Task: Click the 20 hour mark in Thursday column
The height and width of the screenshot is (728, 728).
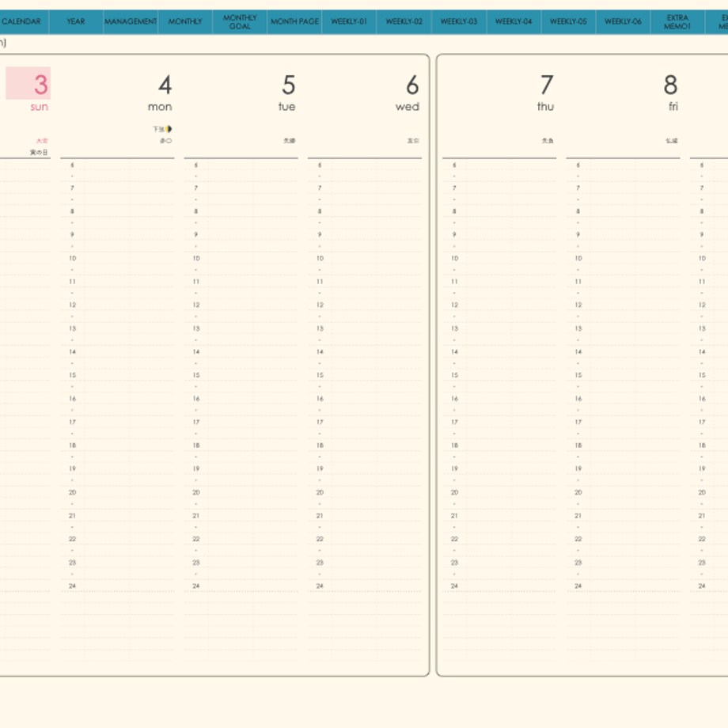Action: pyautogui.click(x=454, y=493)
